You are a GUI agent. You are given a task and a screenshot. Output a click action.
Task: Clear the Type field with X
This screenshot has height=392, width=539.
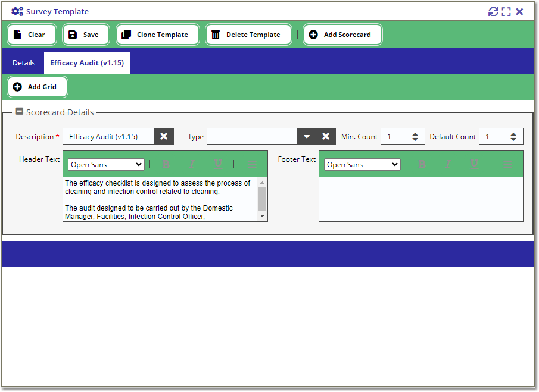(326, 137)
